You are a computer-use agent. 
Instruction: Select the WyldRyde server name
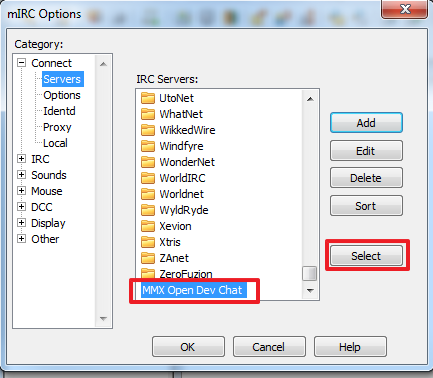coord(184,210)
